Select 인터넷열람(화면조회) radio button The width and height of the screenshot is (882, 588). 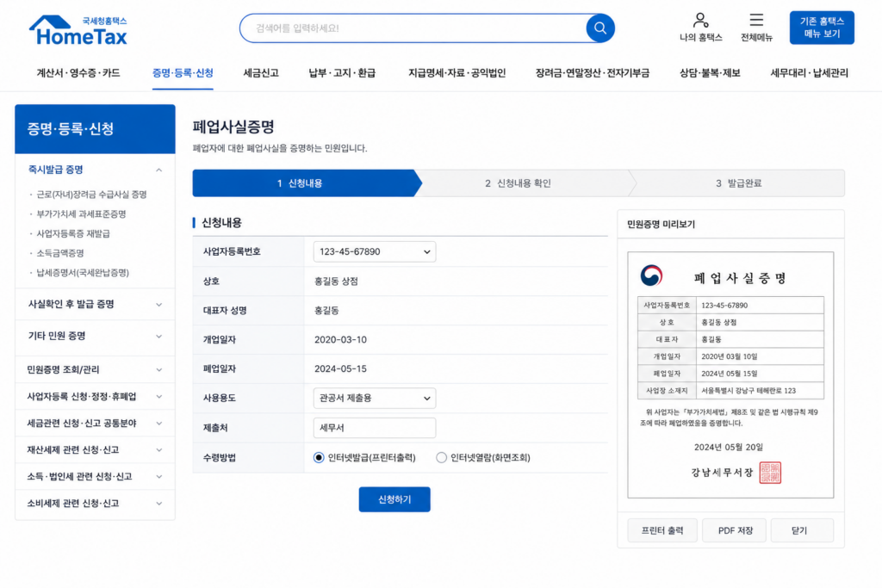442,458
